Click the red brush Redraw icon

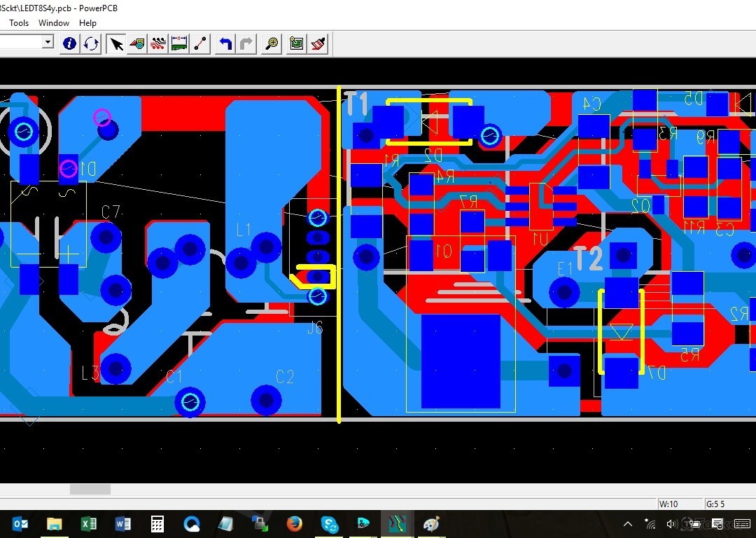point(318,43)
